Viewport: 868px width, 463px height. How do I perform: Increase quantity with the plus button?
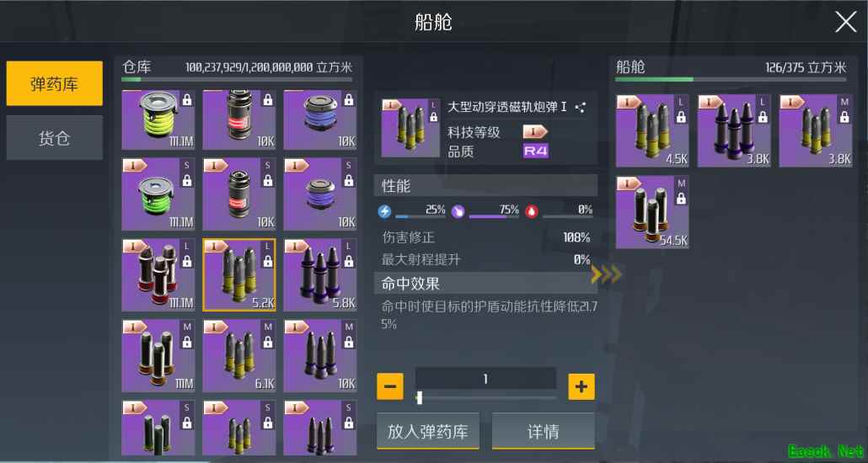pos(581,386)
